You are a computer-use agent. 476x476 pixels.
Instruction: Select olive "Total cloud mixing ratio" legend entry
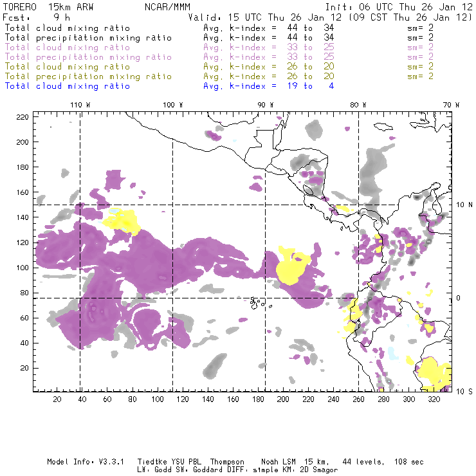(68, 67)
